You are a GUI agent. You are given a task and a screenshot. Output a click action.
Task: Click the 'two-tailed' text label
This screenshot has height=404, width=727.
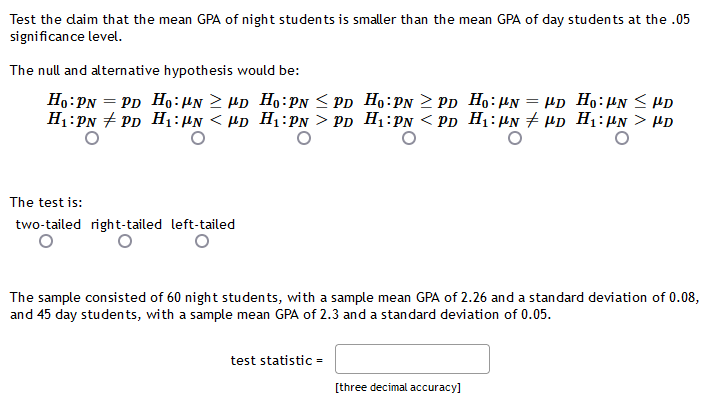[48, 224]
